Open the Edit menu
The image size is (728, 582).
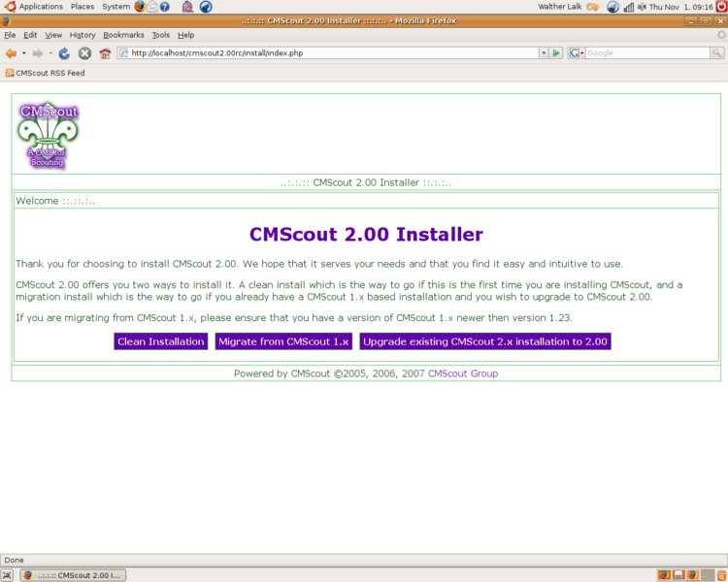pos(30,35)
